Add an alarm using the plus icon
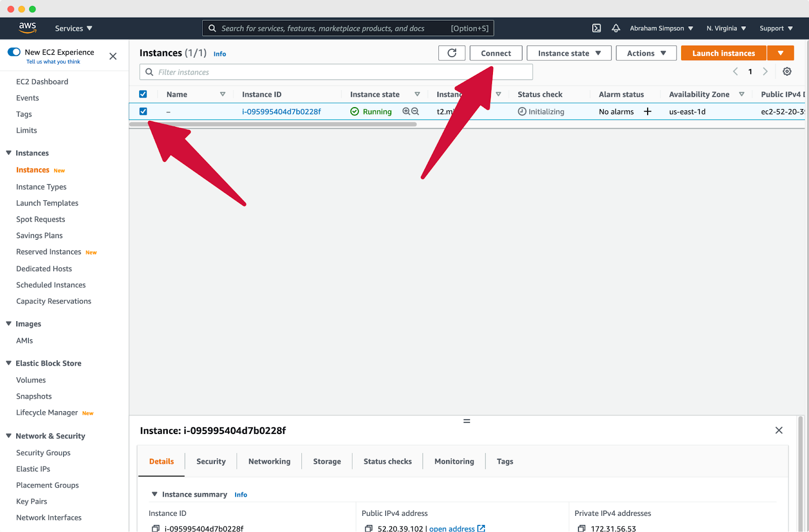Screen dimensions: 809x532 (x=648, y=111)
